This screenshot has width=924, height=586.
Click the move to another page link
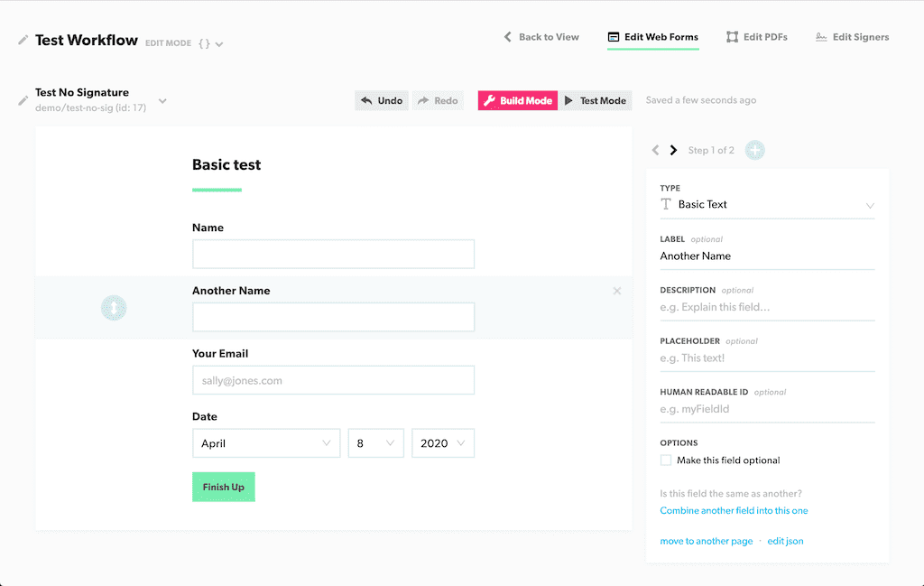tap(706, 541)
